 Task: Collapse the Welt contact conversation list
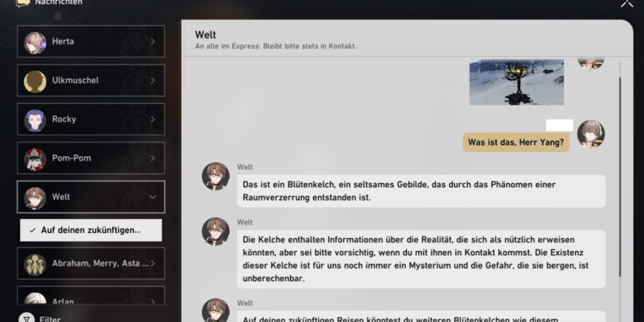(x=152, y=197)
